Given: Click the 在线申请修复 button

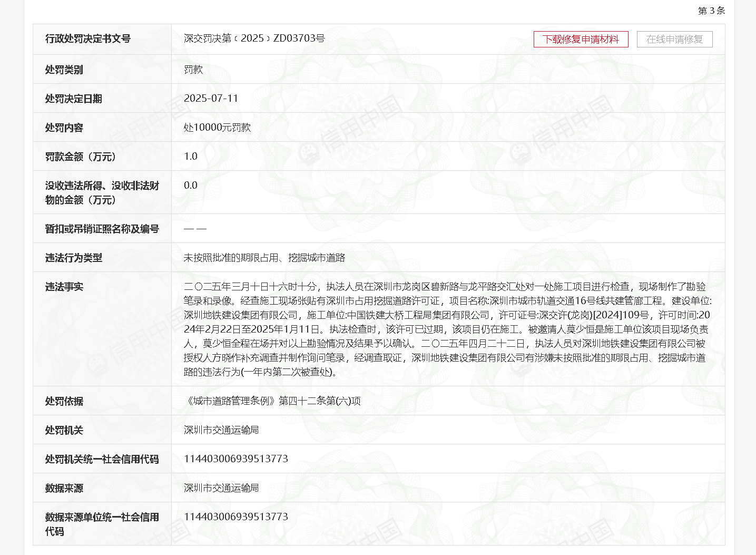Looking at the screenshot, I should 674,40.
